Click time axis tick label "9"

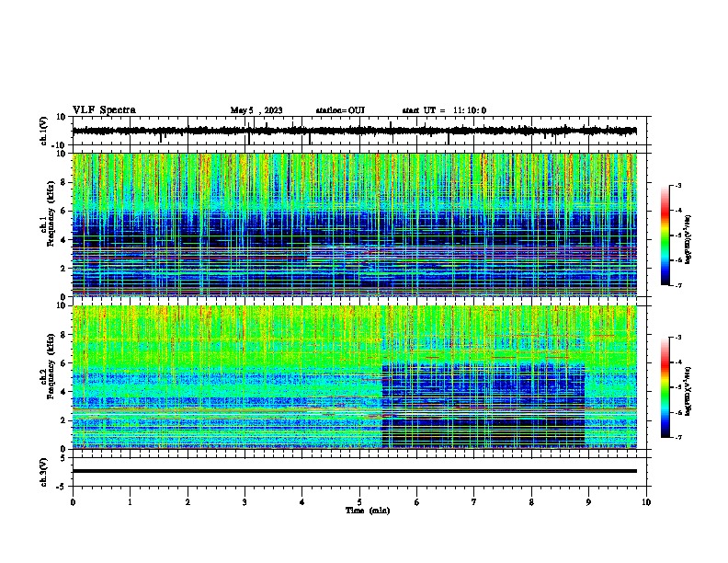tap(588, 502)
